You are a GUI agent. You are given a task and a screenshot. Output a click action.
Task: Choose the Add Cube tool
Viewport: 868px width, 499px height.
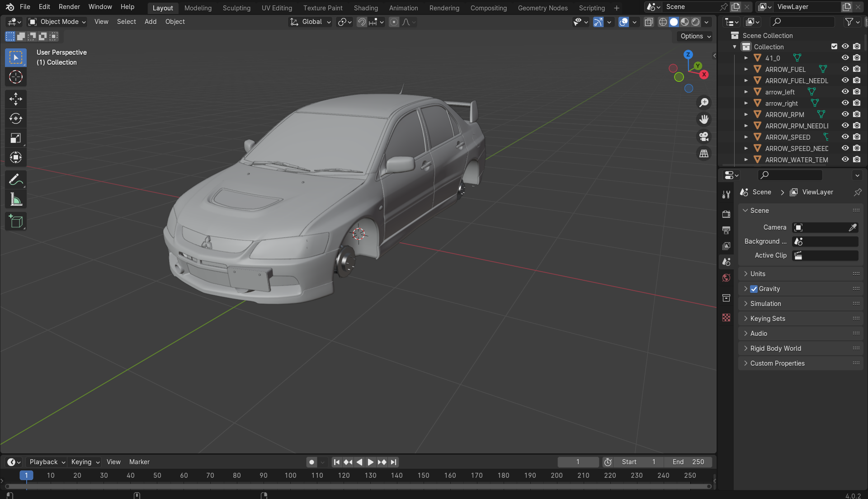pyautogui.click(x=16, y=221)
